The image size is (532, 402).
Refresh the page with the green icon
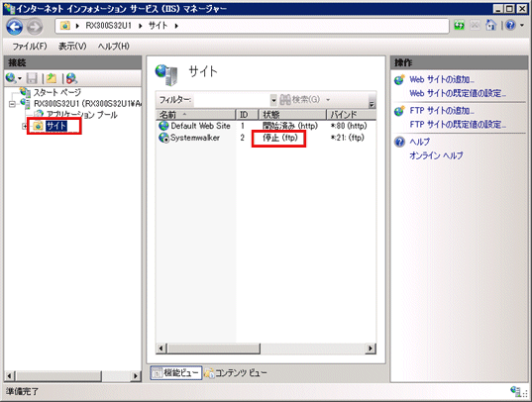pyautogui.click(x=459, y=26)
